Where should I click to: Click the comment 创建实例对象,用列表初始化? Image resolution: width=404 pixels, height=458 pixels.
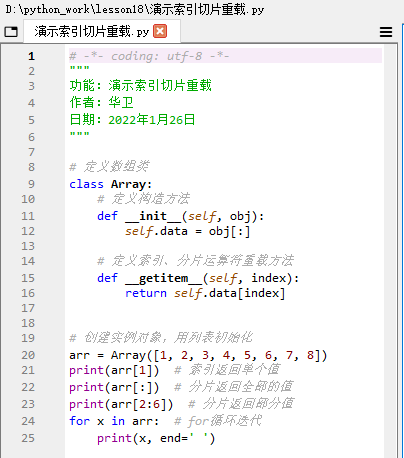coord(161,338)
